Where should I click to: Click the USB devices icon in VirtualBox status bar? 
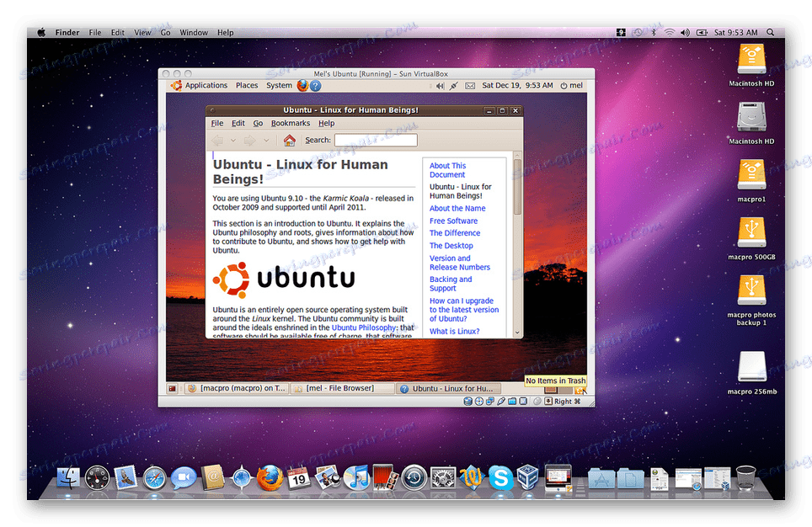[x=501, y=402]
